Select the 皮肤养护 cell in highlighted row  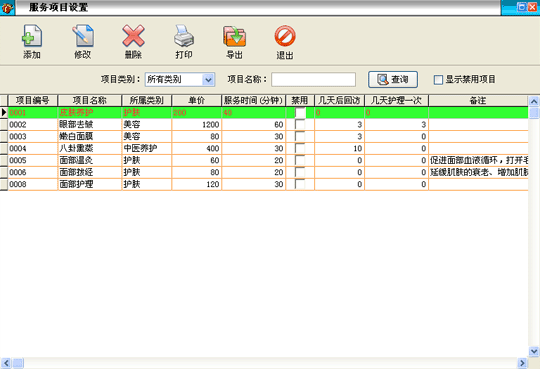coord(90,112)
